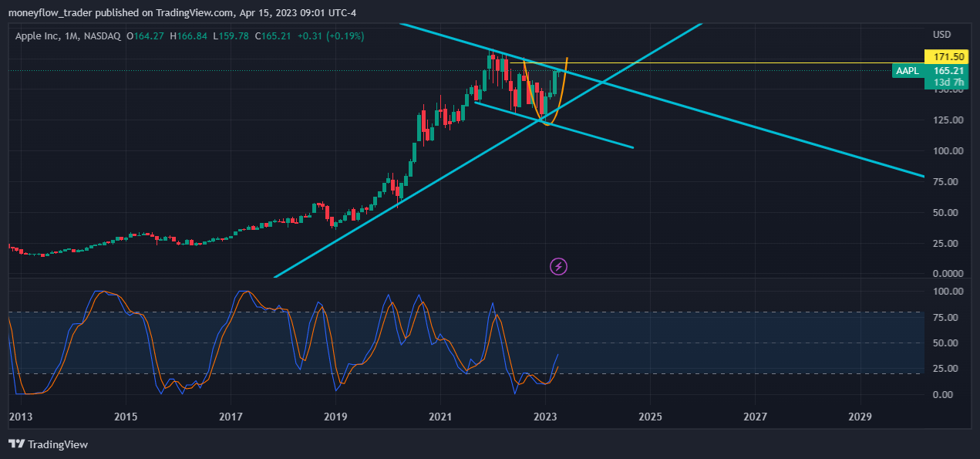Image resolution: width=980 pixels, height=459 pixels.
Task: Click the 2027 label on time axis
Action: (755, 417)
